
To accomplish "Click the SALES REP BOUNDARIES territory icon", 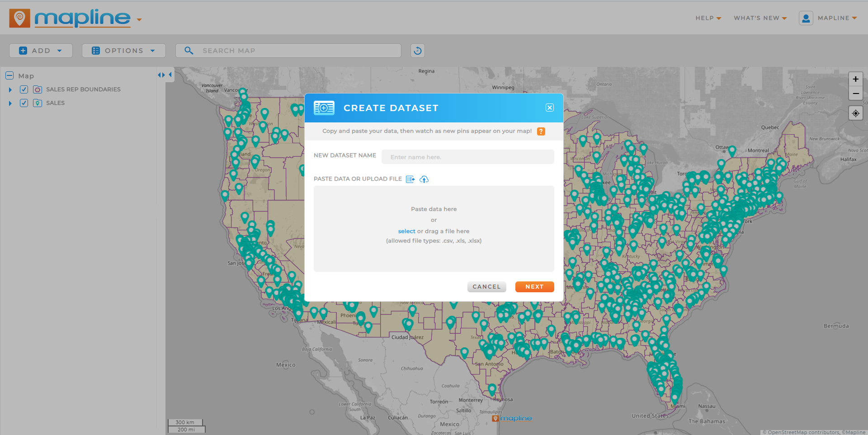I will click(x=38, y=89).
